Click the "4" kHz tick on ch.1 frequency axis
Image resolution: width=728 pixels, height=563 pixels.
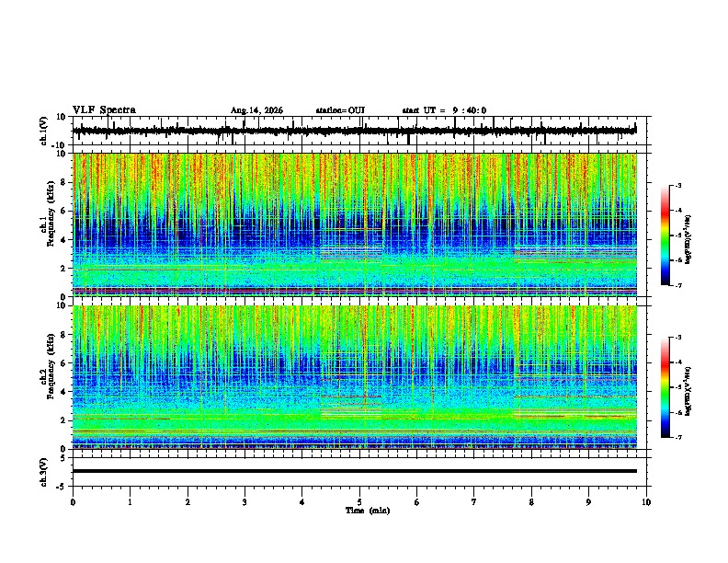63,240
